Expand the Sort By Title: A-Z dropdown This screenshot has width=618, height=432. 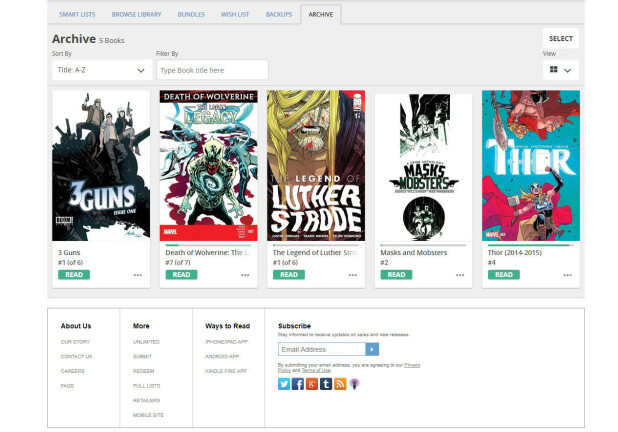102,70
